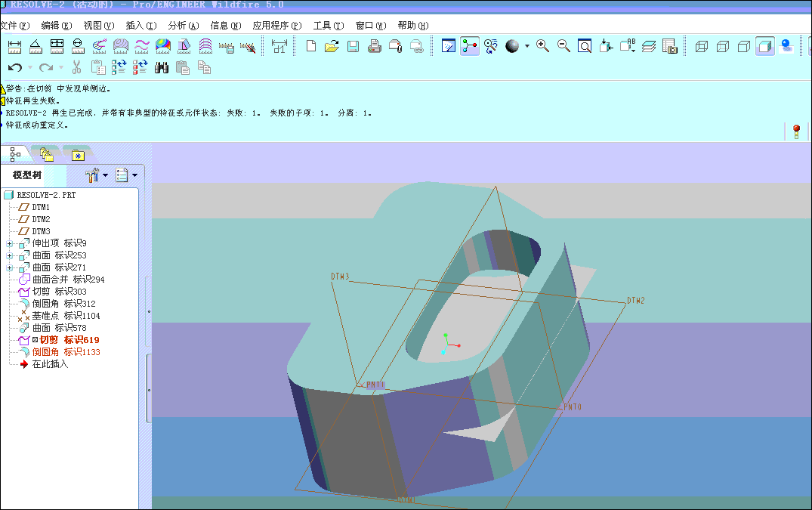This screenshot has height=510, width=812.
Task: Click the copy icon
Action: tap(204, 67)
